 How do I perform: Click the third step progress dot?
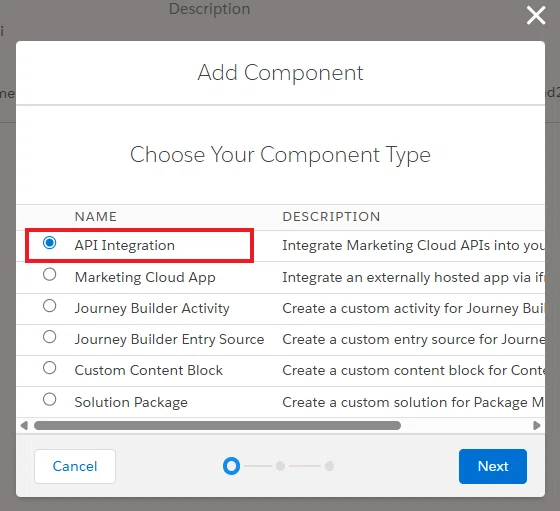(330, 466)
